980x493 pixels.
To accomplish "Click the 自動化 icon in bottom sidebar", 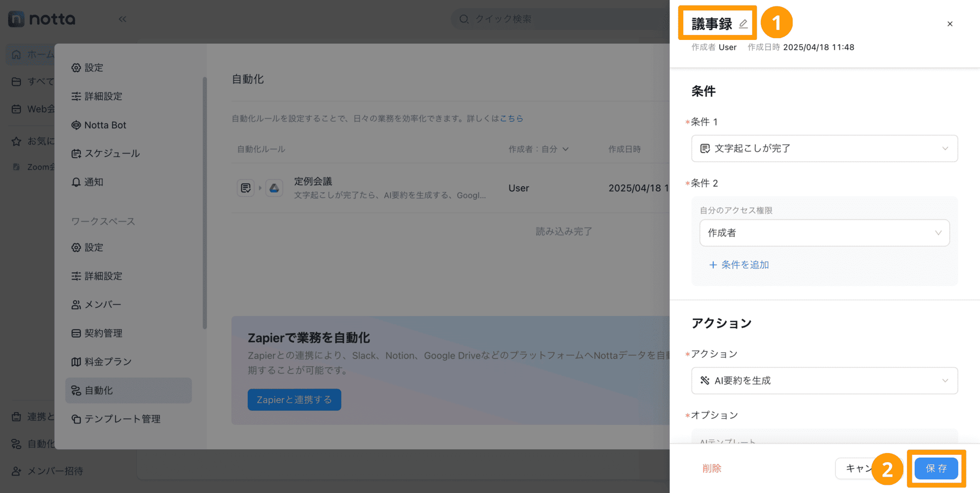I will point(16,444).
